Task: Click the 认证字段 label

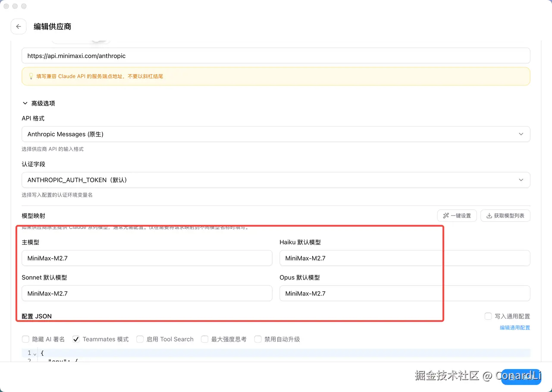Action: 34,164
